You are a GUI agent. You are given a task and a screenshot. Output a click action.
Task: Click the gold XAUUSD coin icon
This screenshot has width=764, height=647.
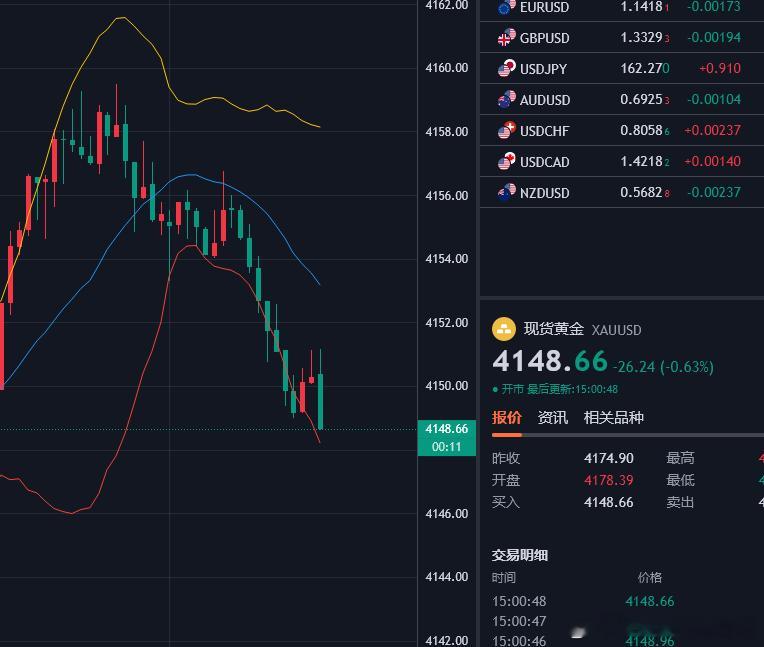pos(504,329)
